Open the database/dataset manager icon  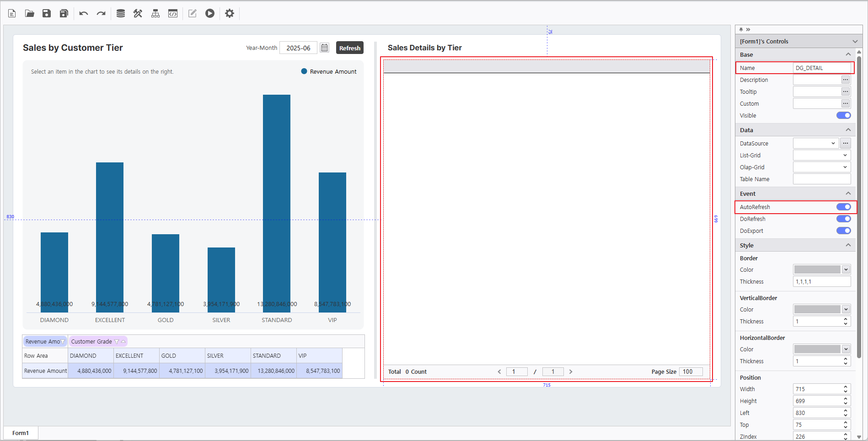pyautogui.click(x=121, y=13)
